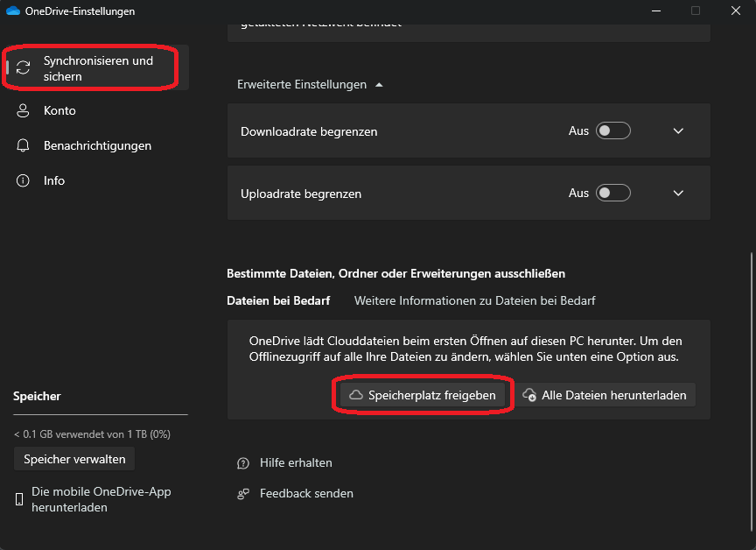Expand the Uploadrate begrenzen chevron
This screenshot has width=756, height=550.
pyautogui.click(x=678, y=193)
